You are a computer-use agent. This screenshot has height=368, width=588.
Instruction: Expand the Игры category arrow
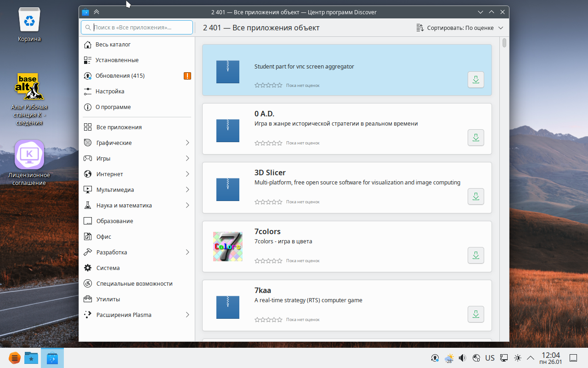[x=187, y=159]
